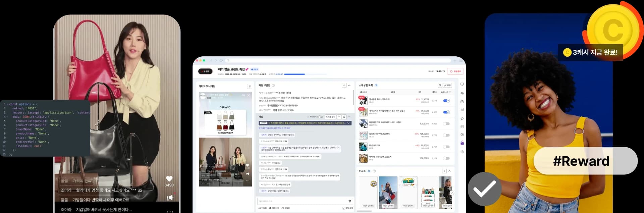Select the second insert with woman photo

[388, 193]
